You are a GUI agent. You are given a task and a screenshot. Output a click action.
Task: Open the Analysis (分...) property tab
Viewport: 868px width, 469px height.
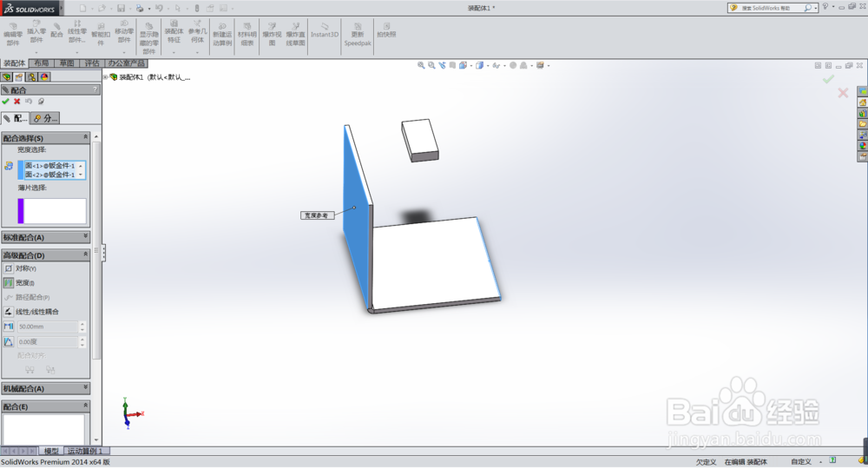tap(45, 118)
